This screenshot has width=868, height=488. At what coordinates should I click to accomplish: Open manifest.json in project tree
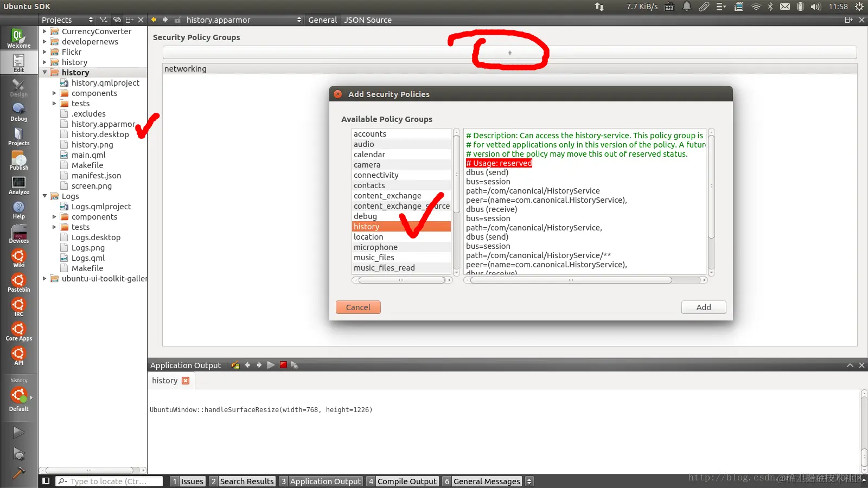pos(96,176)
